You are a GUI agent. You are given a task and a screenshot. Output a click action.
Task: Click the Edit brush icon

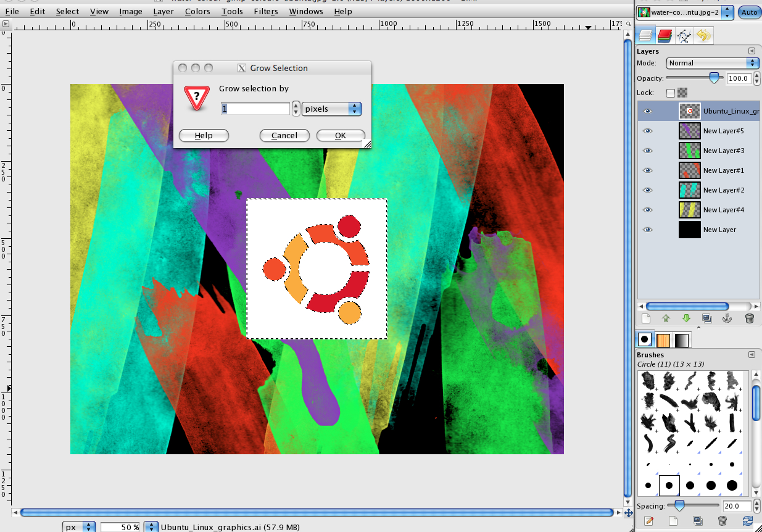(648, 521)
